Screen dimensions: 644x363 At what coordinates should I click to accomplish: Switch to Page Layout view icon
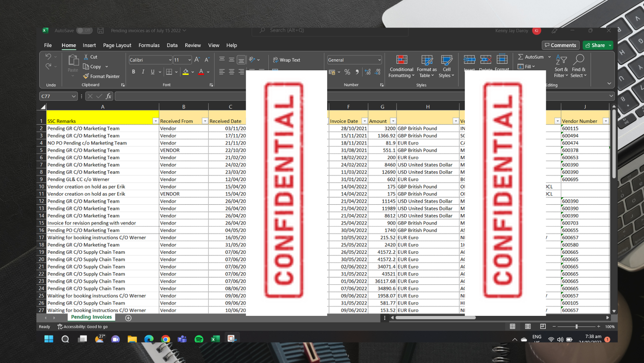click(x=528, y=326)
